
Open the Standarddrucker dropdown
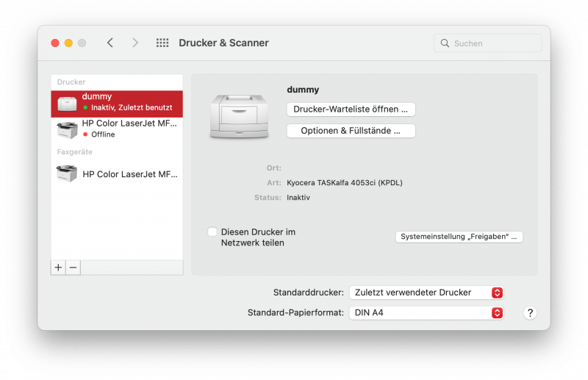(426, 293)
